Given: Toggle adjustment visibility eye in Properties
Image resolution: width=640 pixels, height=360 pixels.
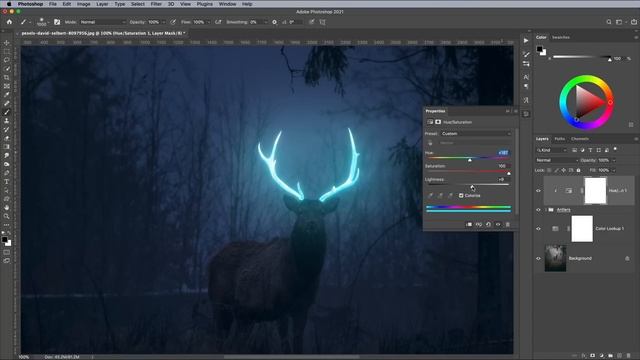Looking at the screenshot, I should click(498, 224).
